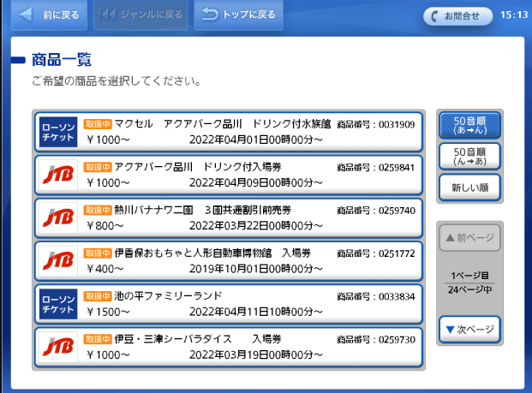
Task: Sort by 新しい順
Action: pos(470,188)
